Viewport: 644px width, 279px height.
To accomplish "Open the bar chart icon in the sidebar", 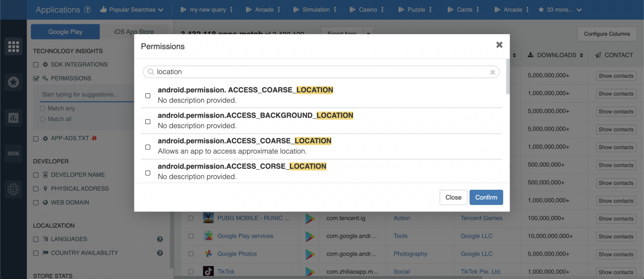I will 13,118.
